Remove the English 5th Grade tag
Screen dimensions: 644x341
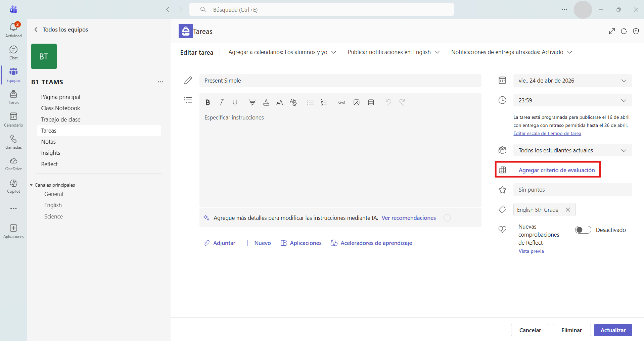pyautogui.click(x=568, y=210)
